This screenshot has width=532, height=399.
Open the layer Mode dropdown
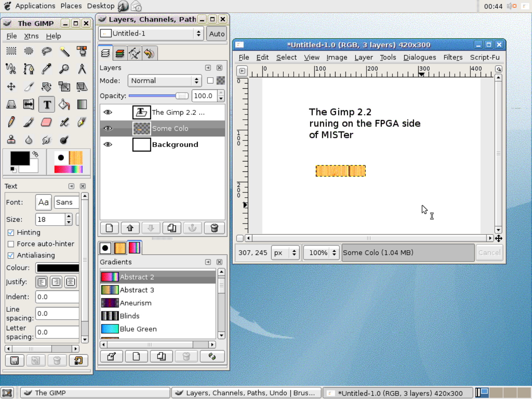click(164, 81)
